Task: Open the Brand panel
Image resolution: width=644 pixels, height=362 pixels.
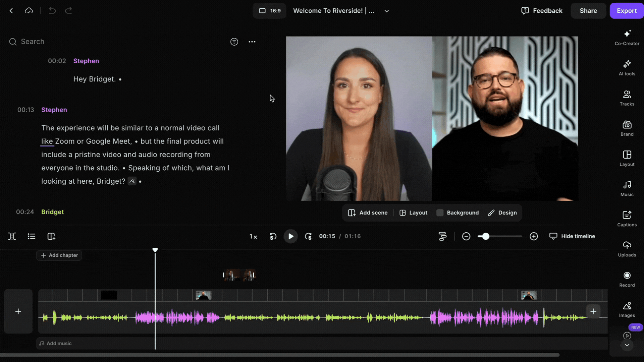Action: pos(627,128)
